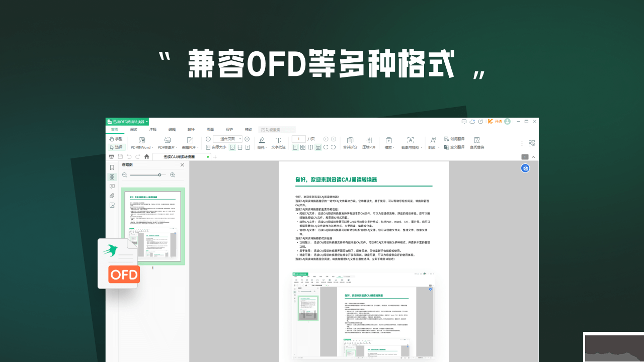Click the 朗读 read aloud icon
The height and width of the screenshot is (362, 644).
433,140
